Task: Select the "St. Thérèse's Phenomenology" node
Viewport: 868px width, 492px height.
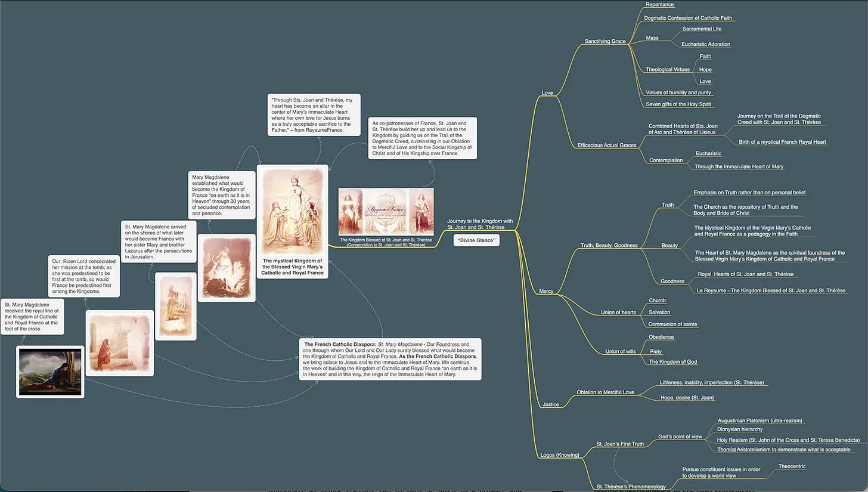Action: 631,487
